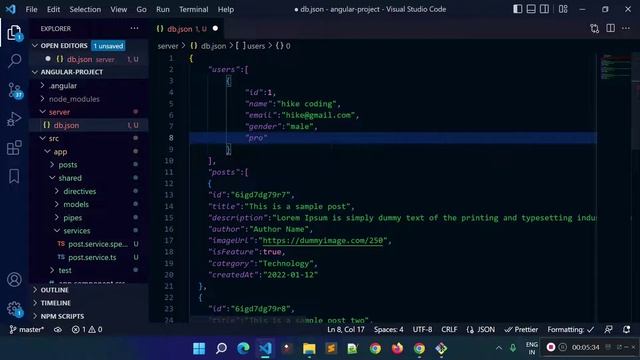Open the Explorer view in activity bar
This screenshot has width=640, height=360.
click(x=14, y=33)
